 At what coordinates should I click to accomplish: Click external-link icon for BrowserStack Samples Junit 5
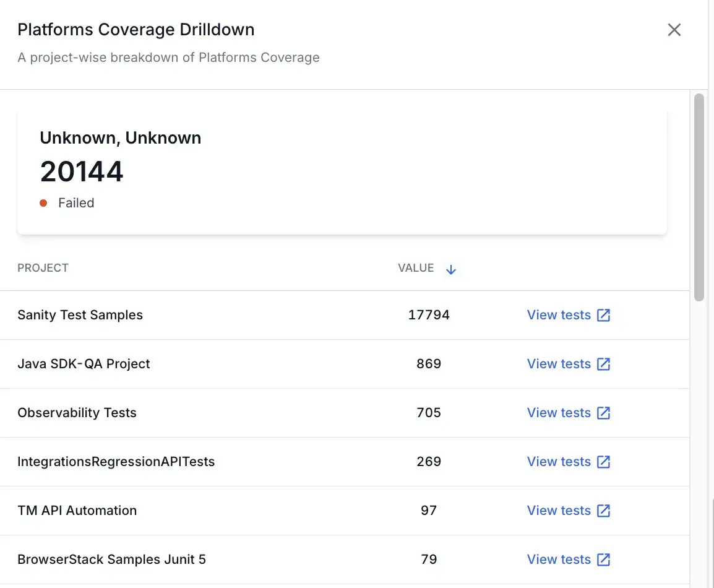(x=603, y=560)
